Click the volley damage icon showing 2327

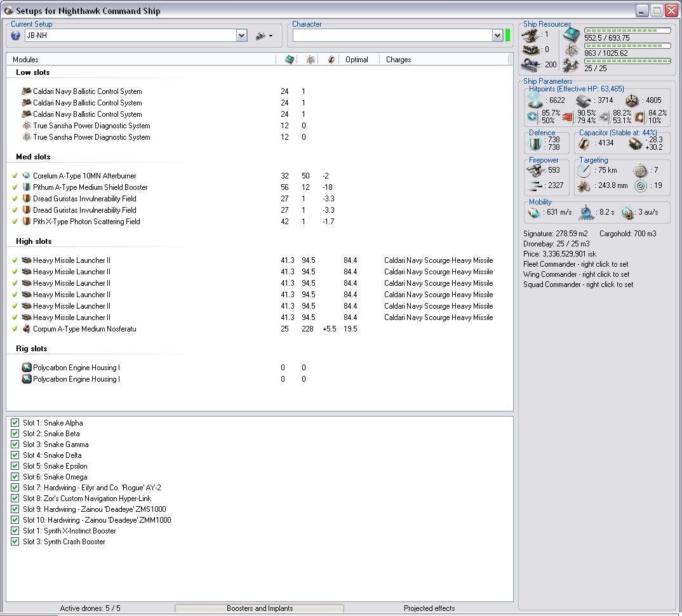pyautogui.click(x=534, y=186)
